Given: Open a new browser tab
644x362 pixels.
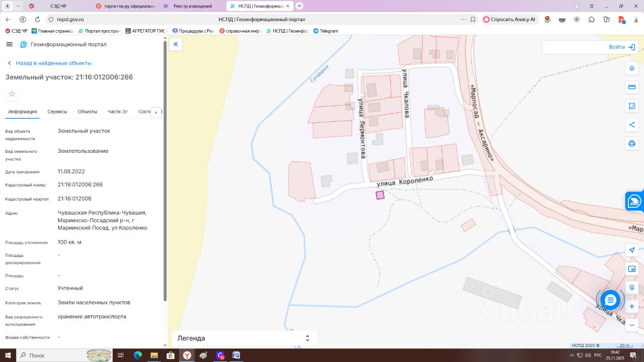Looking at the screenshot, I should point(299,6).
